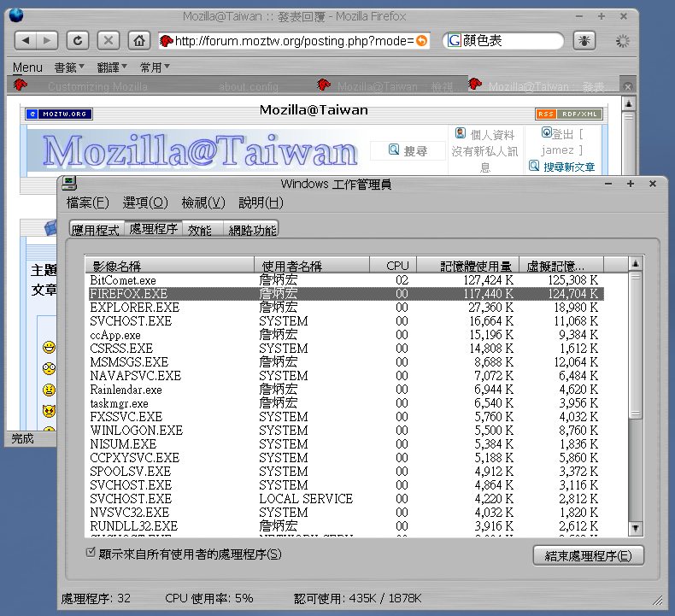675x616 pixels.
Task: Open the 檢視 menu in Task Manager
Action: [x=202, y=202]
